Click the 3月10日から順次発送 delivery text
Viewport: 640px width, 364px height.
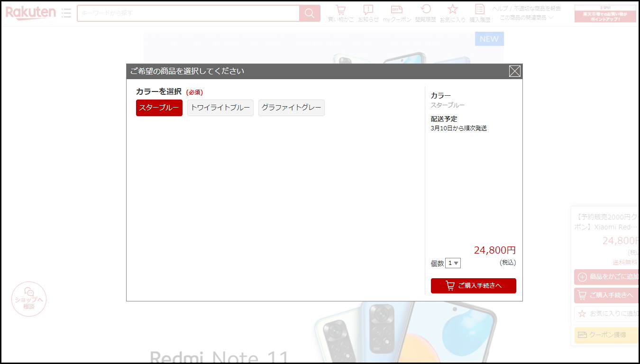click(459, 128)
